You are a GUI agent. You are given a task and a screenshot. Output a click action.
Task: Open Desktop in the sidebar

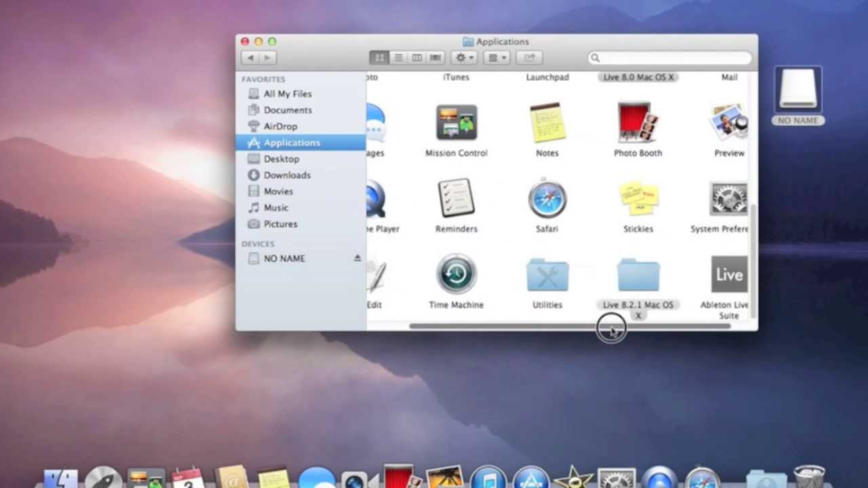pyautogui.click(x=300, y=159)
